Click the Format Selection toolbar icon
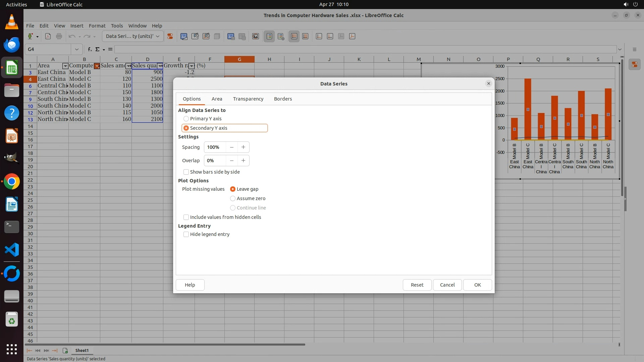This screenshot has width=644, height=362. [x=170, y=37]
